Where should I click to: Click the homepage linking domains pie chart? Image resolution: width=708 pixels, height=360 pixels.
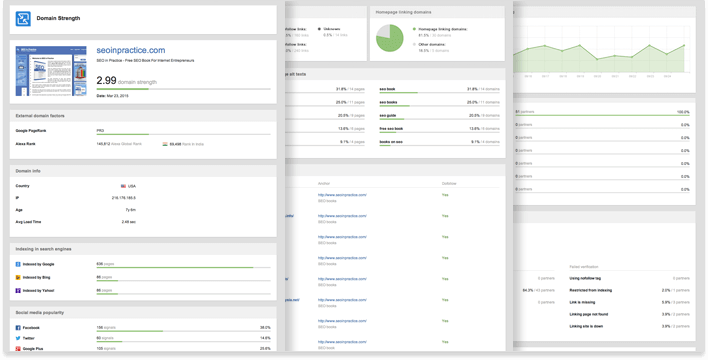pyautogui.click(x=390, y=37)
